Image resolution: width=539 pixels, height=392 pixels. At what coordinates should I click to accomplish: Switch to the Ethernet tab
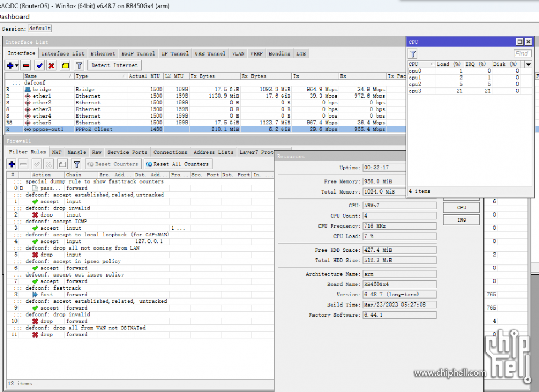tap(103, 53)
